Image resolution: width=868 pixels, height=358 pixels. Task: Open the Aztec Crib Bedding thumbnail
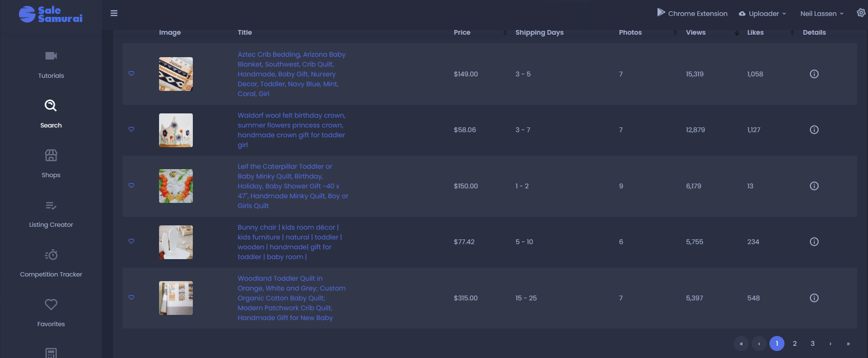(176, 74)
